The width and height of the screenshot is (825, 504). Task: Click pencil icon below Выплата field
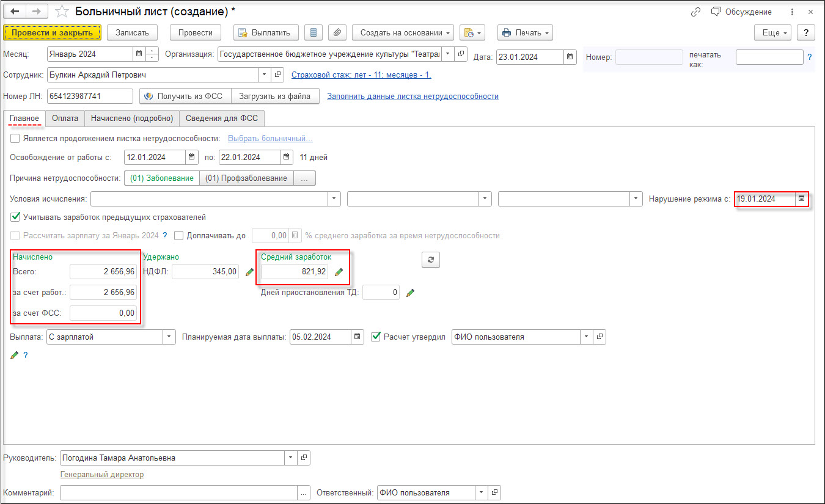[x=15, y=355]
